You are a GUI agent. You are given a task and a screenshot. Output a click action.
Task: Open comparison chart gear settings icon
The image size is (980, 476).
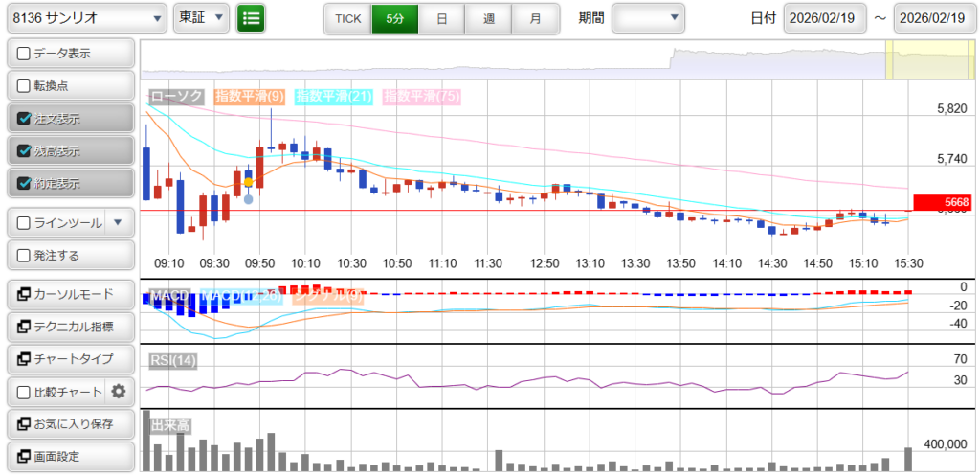(119, 391)
